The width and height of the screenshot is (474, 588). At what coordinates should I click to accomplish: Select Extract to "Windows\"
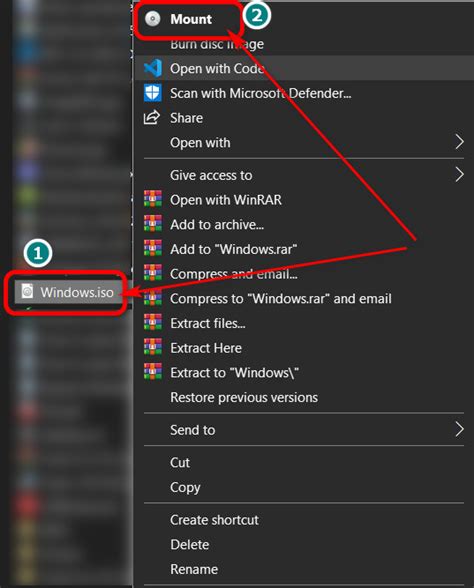tap(234, 373)
